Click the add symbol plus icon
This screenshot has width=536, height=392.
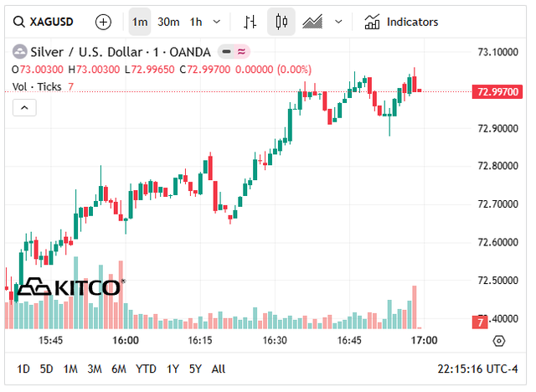pos(103,22)
